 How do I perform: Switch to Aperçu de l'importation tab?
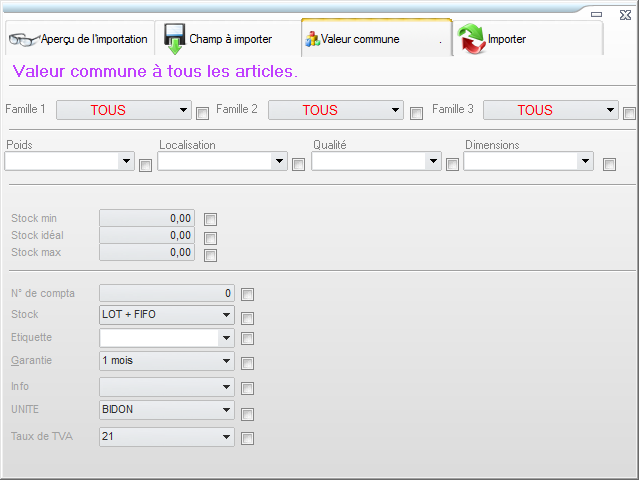pos(93,39)
